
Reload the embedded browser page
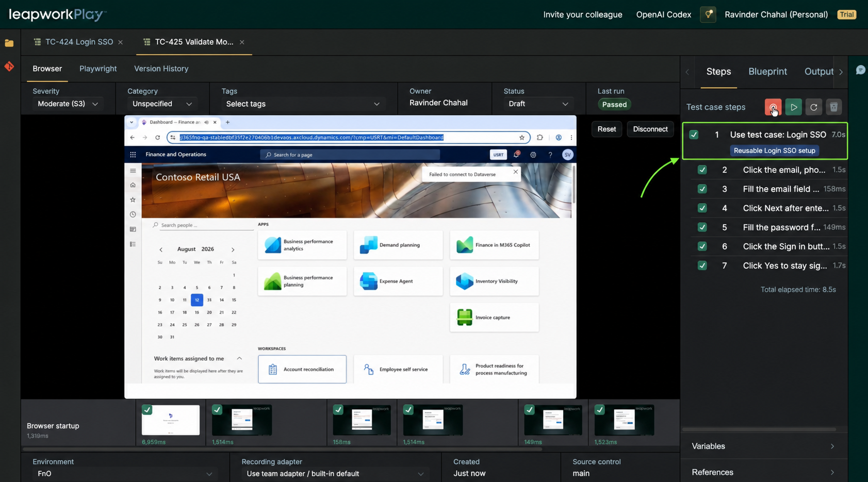(x=157, y=138)
